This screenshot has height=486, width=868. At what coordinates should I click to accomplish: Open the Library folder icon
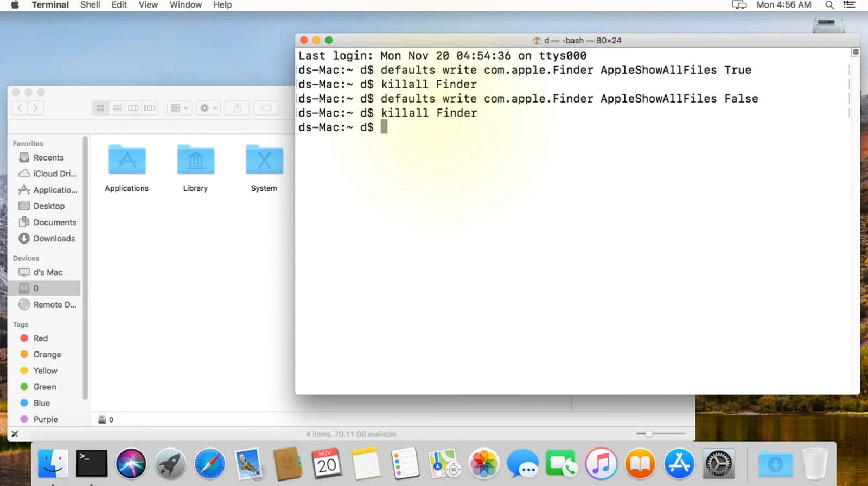195,160
